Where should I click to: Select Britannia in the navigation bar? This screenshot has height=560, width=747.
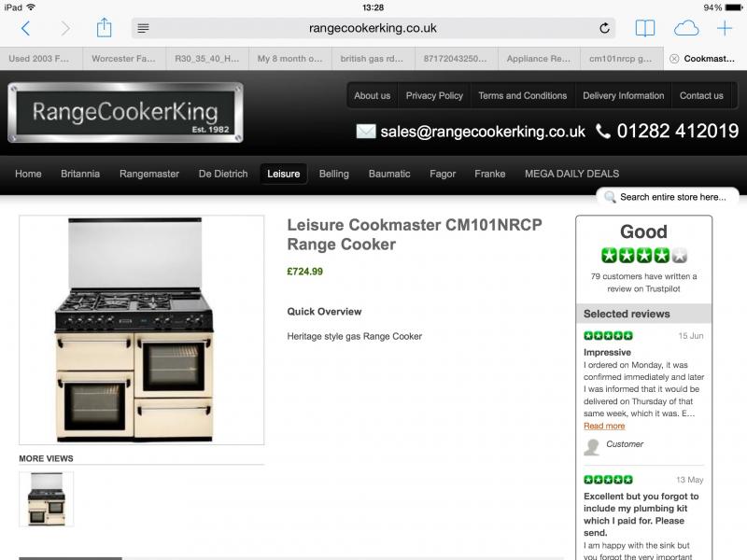pyautogui.click(x=80, y=174)
